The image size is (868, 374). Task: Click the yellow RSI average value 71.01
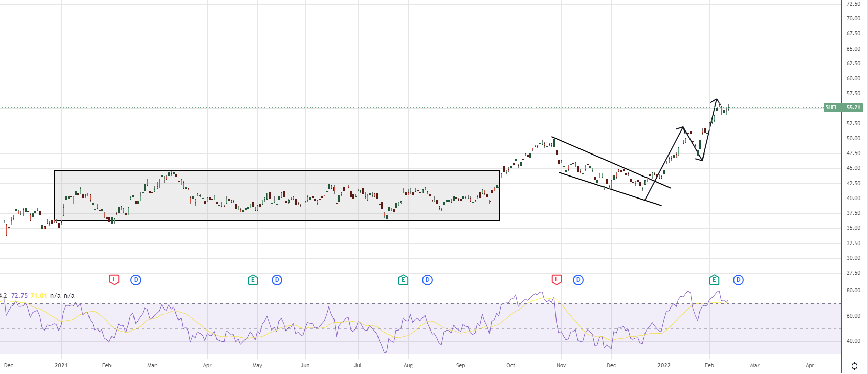pos(39,296)
